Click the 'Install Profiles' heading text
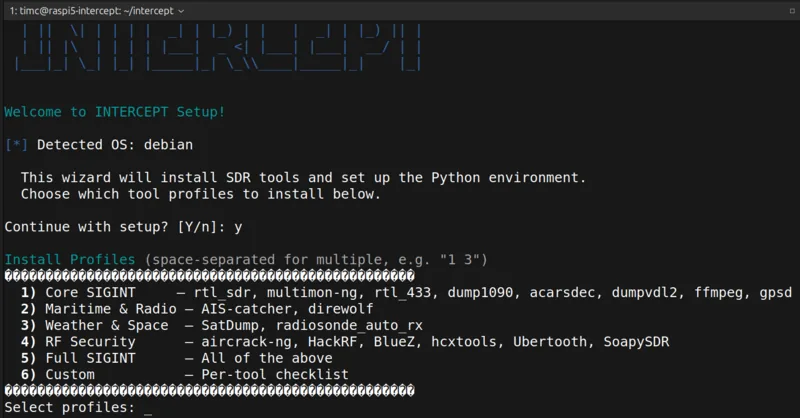Image resolution: width=800 pixels, height=418 pixels. point(70,259)
